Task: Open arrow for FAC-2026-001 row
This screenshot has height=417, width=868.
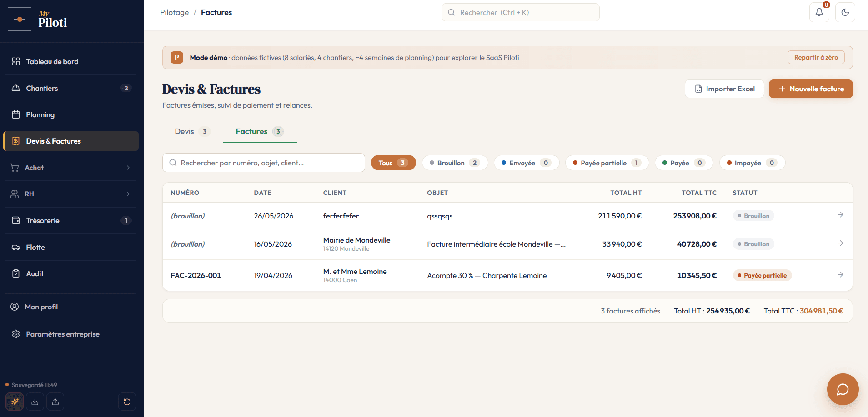Action: point(840,275)
